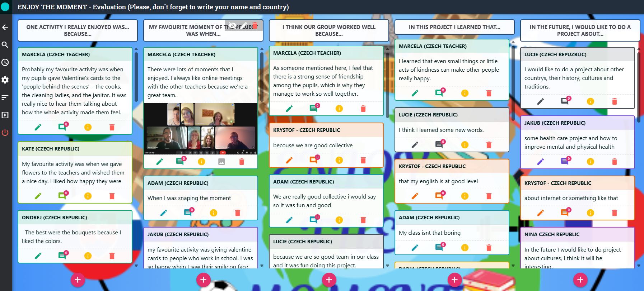The height and width of the screenshot is (291, 644).
Task: Open the clock history icon in sidebar
Action: click(x=5, y=62)
